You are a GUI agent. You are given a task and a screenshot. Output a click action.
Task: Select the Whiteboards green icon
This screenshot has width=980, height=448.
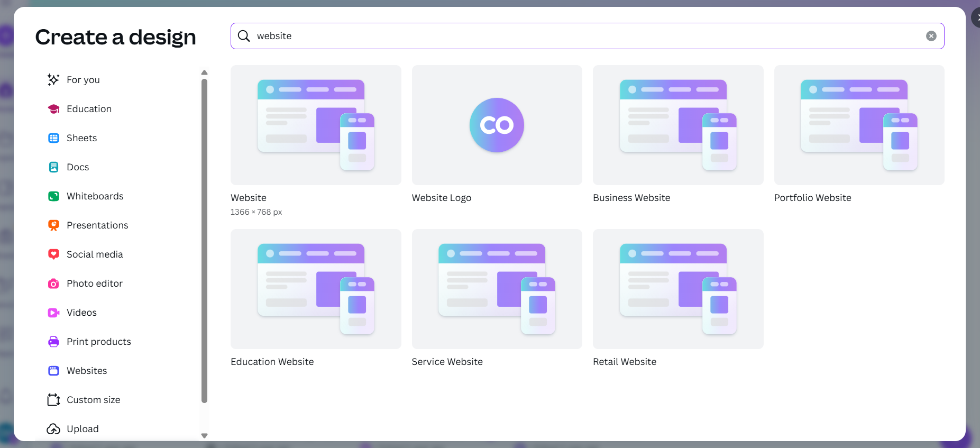pyautogui.click(x=53, y=196)
